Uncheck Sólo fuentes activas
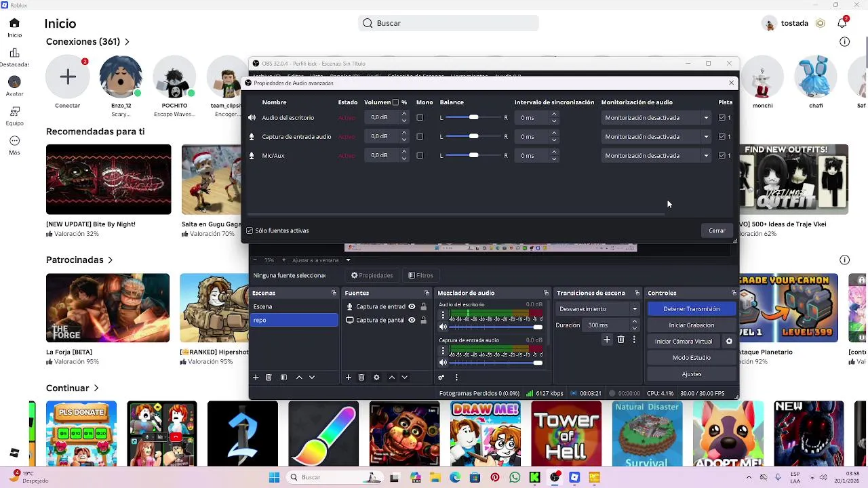This screenshot has height=488, width=868. (x=250, y=231)
